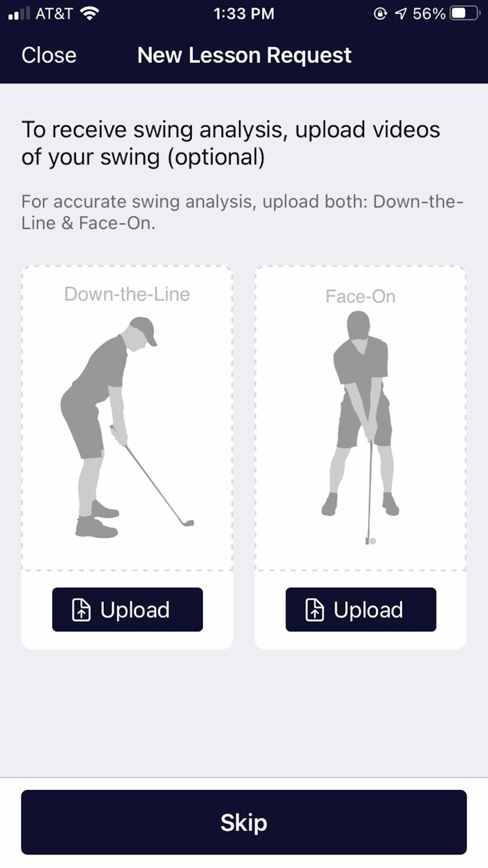The width and height of the screenshot is (488, 868).
Task: Tap the battery icon in status bar
Action: [464, 13]
